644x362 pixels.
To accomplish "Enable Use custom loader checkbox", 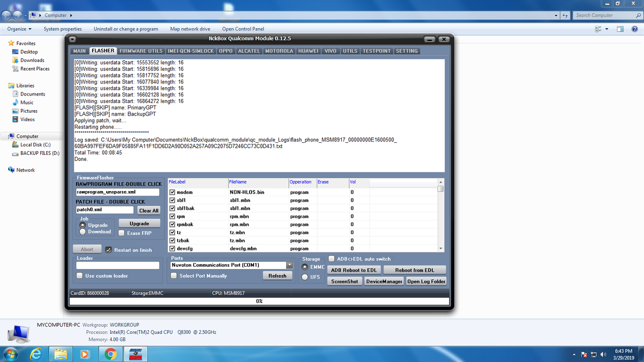I will (79, 276).
